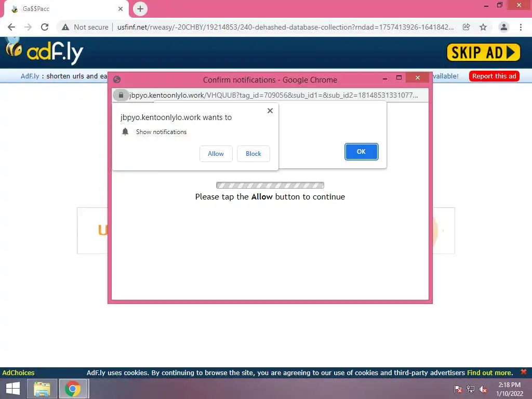Screen dimensions: 532x399
Task: Open Chrome's three-dot menu
Action: (521, 27)
